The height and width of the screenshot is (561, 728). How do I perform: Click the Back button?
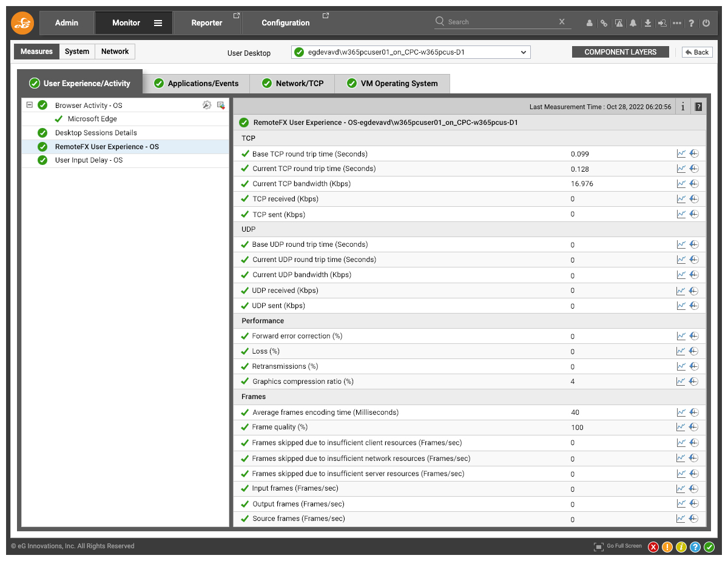click(x=697, y=52)
